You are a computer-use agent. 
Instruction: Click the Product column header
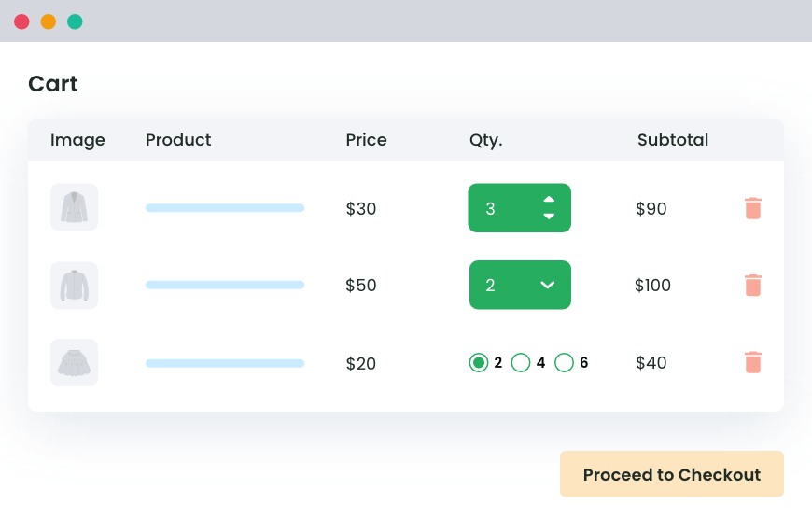tap(178, 140)
